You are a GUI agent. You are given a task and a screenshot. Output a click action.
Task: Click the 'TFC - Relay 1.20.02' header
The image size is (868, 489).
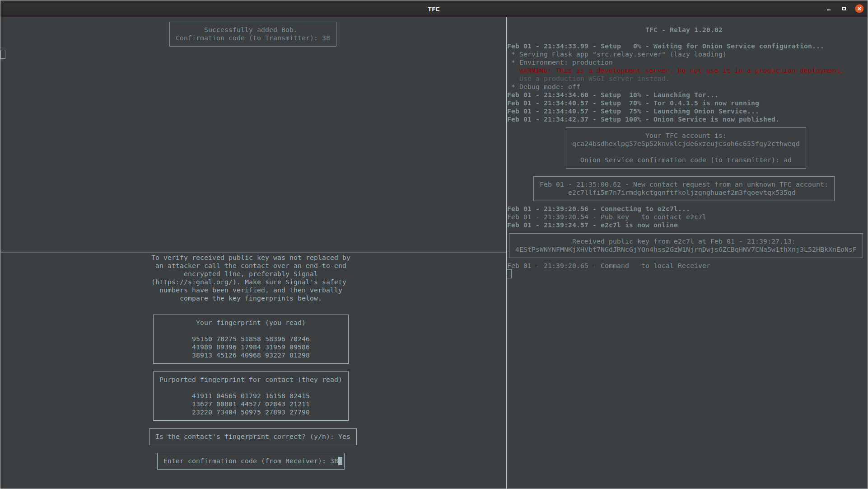pyautogui.click(x=683, y=30)
